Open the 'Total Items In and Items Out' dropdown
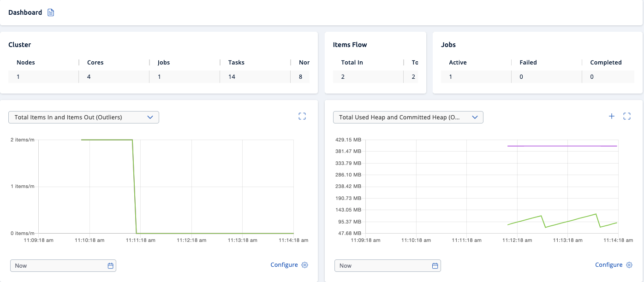 pos(83,117)
